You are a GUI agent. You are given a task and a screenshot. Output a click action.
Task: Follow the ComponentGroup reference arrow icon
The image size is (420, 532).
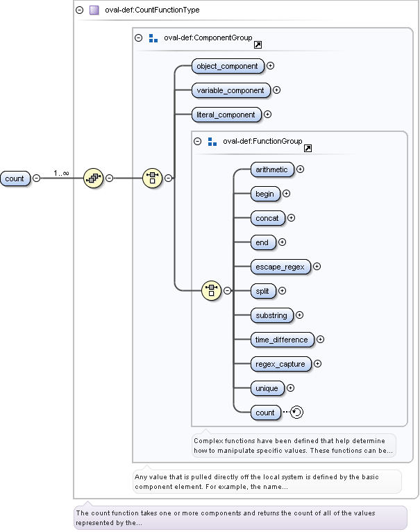(258, 45)
